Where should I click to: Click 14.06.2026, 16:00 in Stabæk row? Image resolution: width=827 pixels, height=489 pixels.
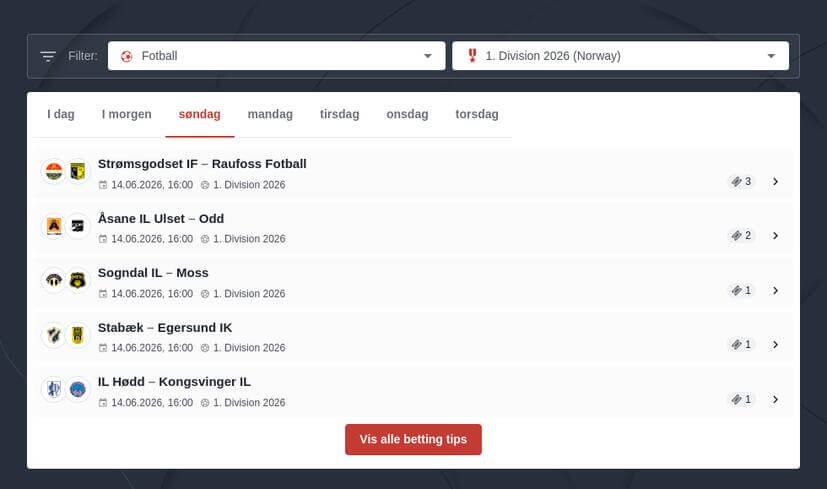152,348
